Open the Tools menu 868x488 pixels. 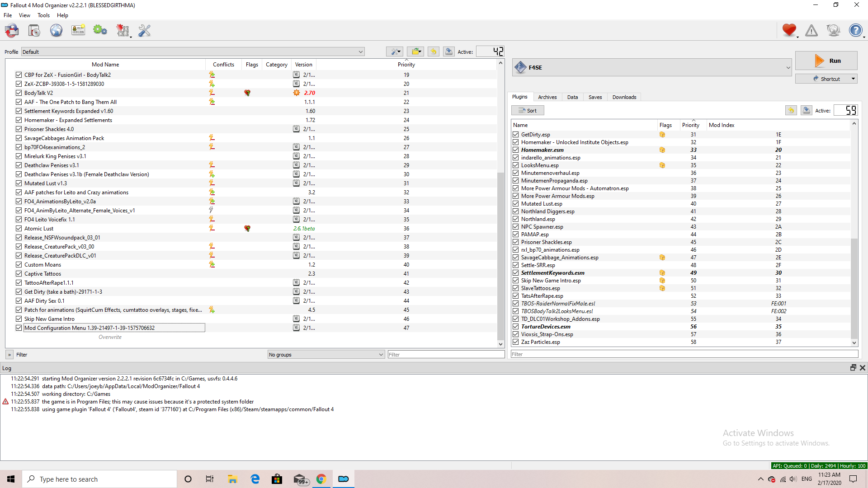(44, 15)
